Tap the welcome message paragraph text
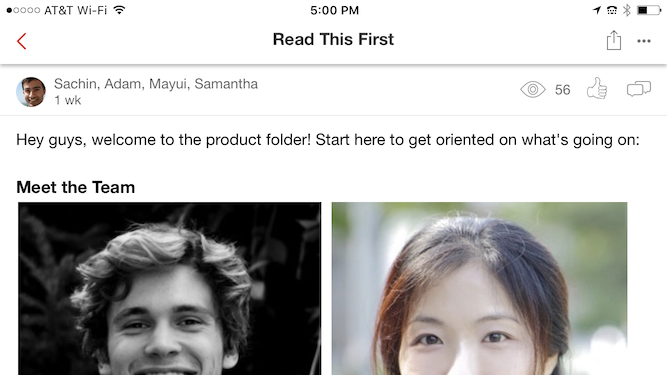 click(x=328, y=140)
